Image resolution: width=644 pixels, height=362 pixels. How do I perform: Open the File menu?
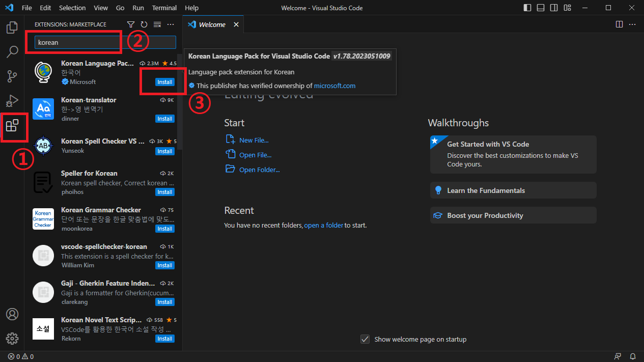27,8
